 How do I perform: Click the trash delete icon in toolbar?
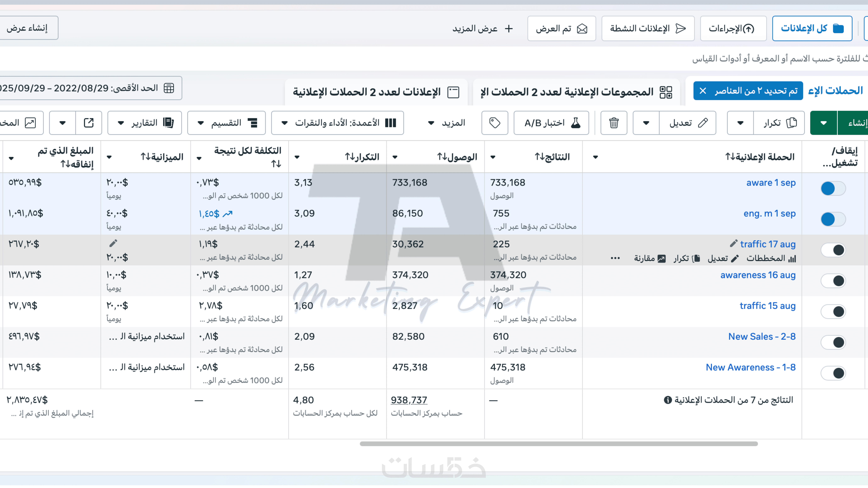tap(614, 123)
